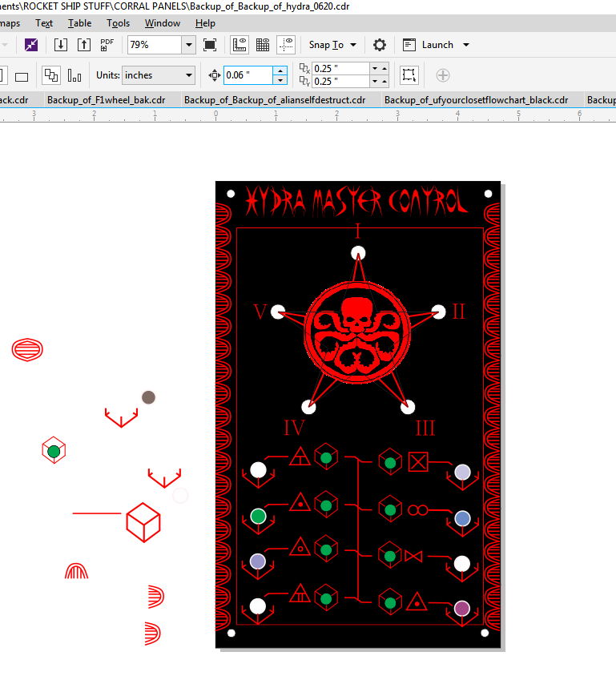The width and height of the screenshot is (616, 692).
Task: Click the Export icon with up arrow
Action: tap(84, 45)
